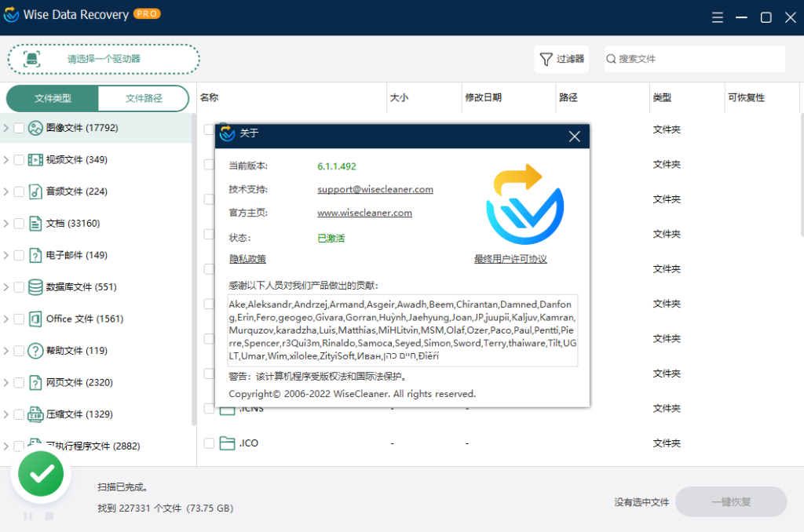Click the 文档 document icon
The width and height of the screenshot is (804, 532).
[x=35, y=224]
